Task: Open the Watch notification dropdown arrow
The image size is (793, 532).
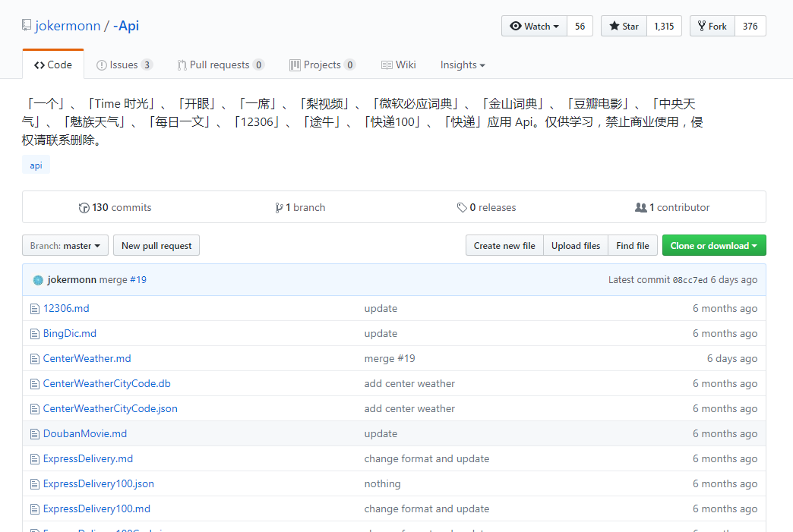Action: pyautogui.click(x=555, y=25)
